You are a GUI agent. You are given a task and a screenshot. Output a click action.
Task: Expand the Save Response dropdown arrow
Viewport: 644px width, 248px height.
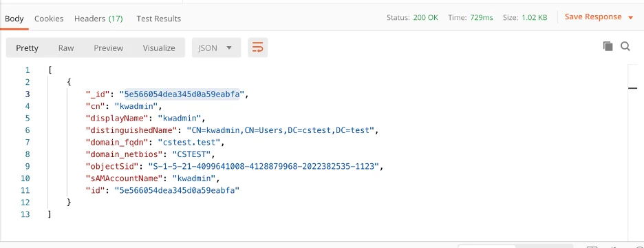coord(630,17)
